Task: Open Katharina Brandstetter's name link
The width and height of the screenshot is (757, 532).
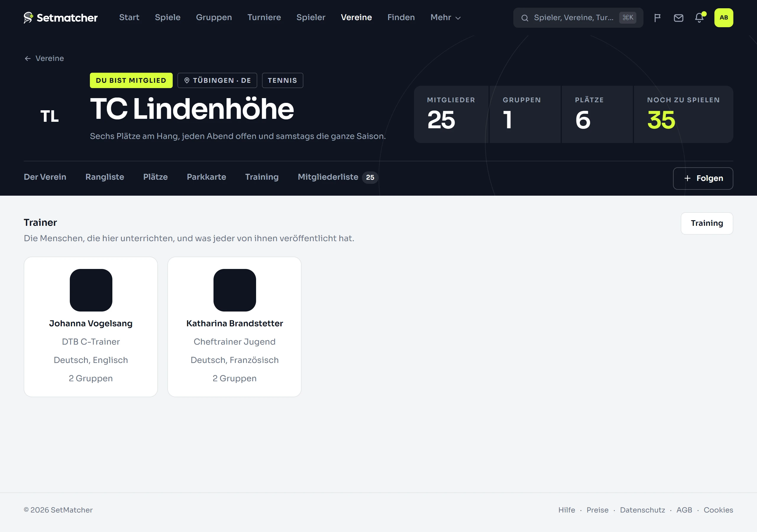Action: [234, 323]
